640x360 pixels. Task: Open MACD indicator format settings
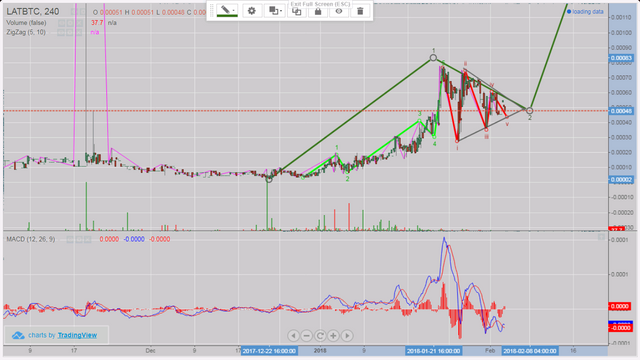79,239
